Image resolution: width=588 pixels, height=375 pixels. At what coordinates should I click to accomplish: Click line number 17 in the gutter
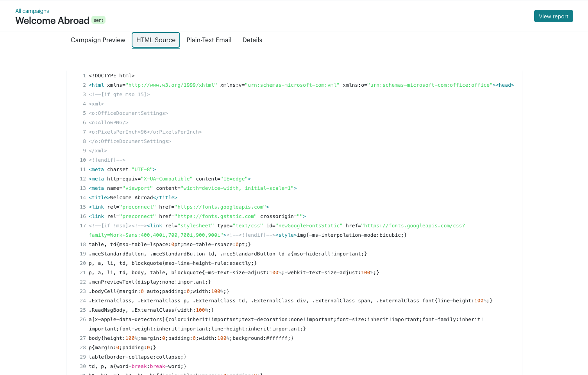click(x=82, y=226)
